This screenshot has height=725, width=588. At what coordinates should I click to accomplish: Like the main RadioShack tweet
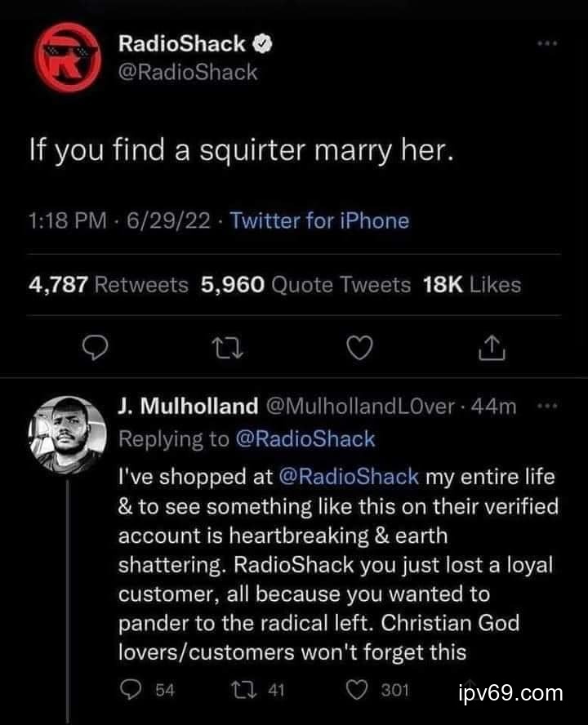359,349
